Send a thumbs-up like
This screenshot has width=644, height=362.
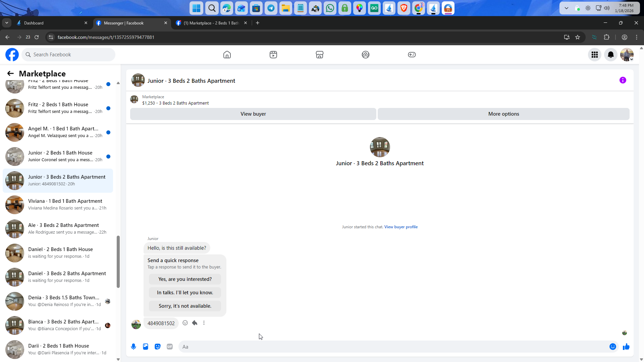point(626,347)
